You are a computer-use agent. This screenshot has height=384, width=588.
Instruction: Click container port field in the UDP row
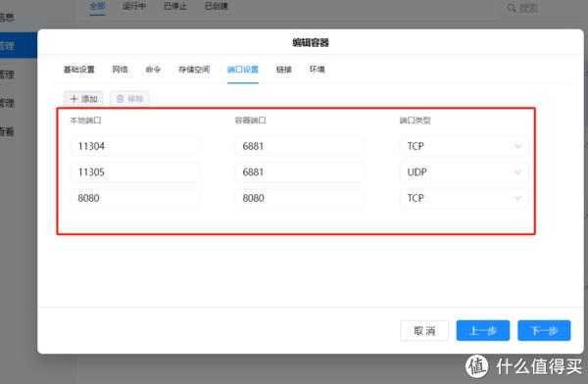pyautogui.click(x=300, y=172)
